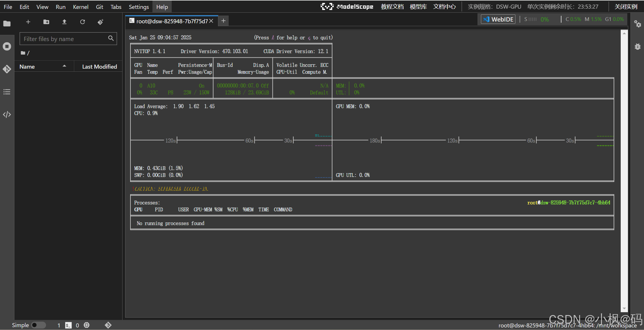
Task: Add a new tab with plus button
Action: [223, 21]
